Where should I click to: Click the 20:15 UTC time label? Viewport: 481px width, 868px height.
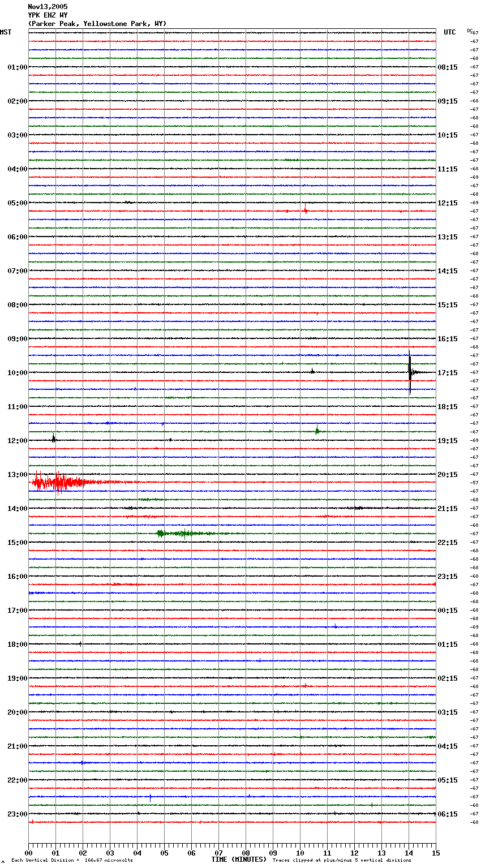(448, 475)
